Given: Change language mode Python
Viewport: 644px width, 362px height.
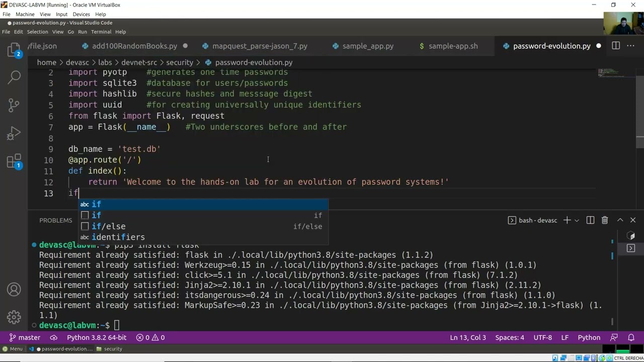Looking at the screenshot, I should pyautogui.click(x=589, y=337).
